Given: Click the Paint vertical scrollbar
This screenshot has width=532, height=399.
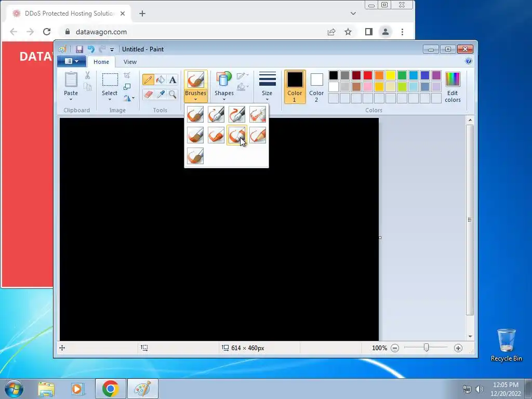Looking at the screenshot, I should tap(470, 220).
